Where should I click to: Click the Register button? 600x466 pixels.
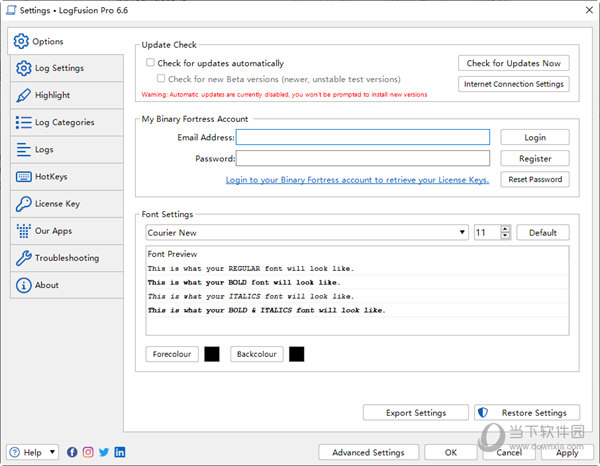point(535,158)
